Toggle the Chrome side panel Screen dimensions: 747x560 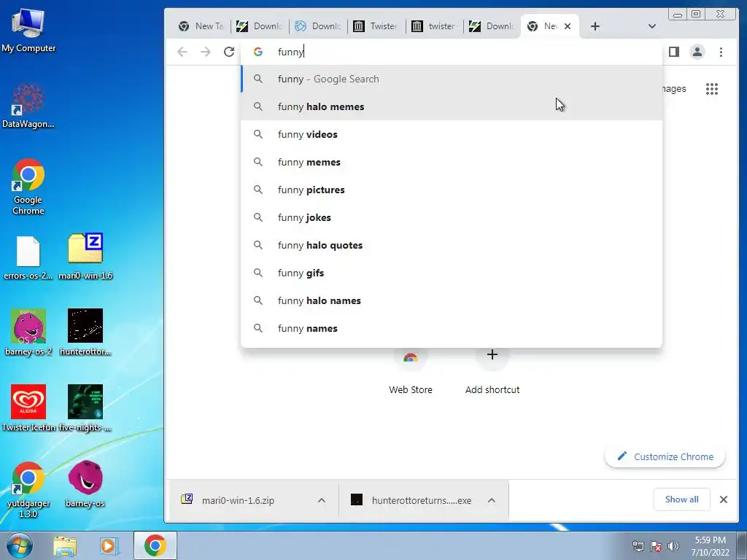[x=673, y=52]
